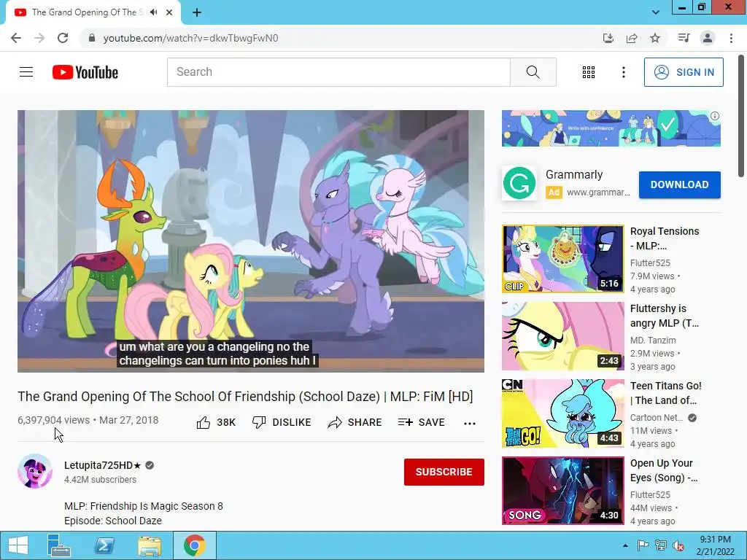Like the video with 38K thumbs up
The image size is (747, 560).
coord(216,422)
